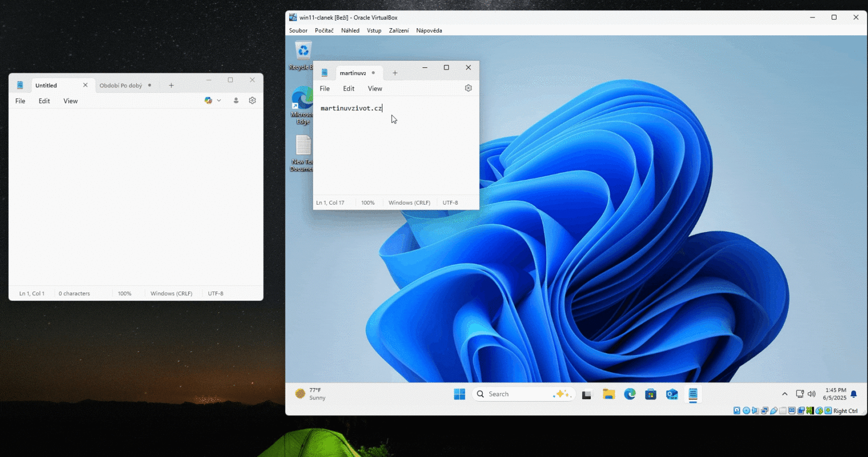Screen dimensions: 868x457
Task: Open the Soubor menu in VirtualBox
Action: pos(298,30)
